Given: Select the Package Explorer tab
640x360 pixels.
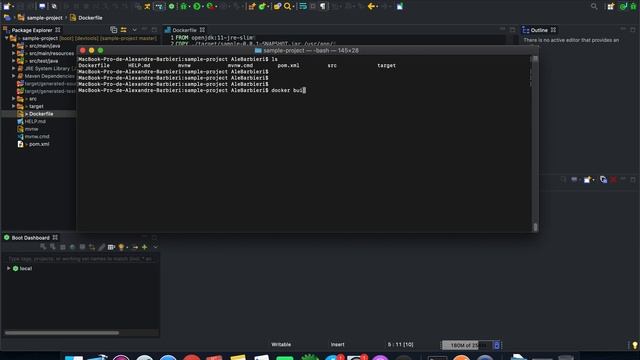Looking at the screenshot, I should (32, 30).
